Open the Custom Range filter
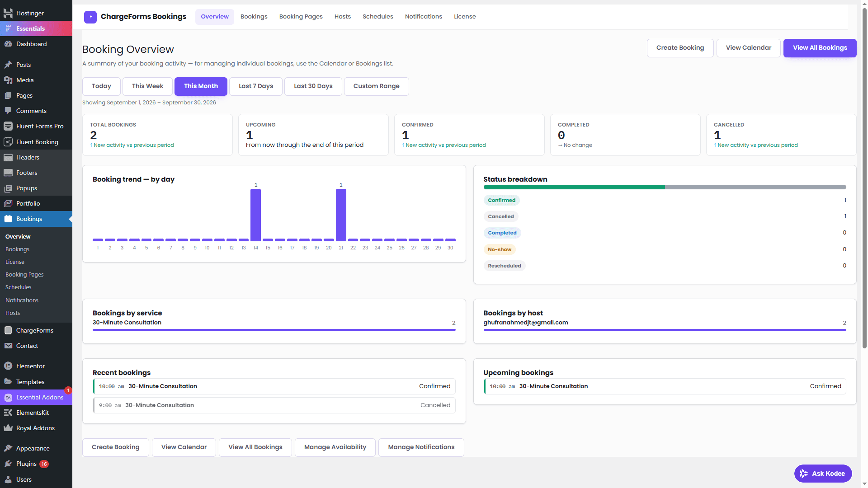 click(377, 86)
